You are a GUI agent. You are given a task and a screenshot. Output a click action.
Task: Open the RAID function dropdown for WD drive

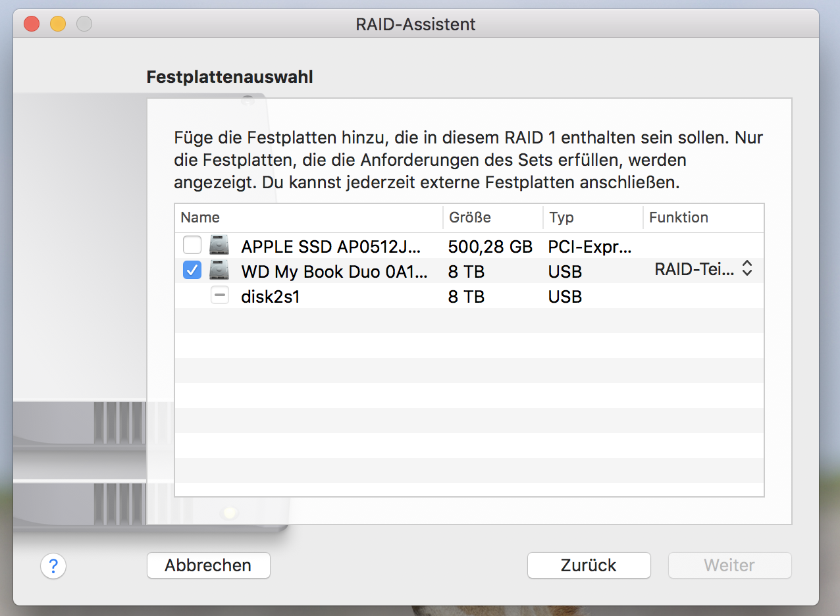pyautogui.click(x=703, y=269)
